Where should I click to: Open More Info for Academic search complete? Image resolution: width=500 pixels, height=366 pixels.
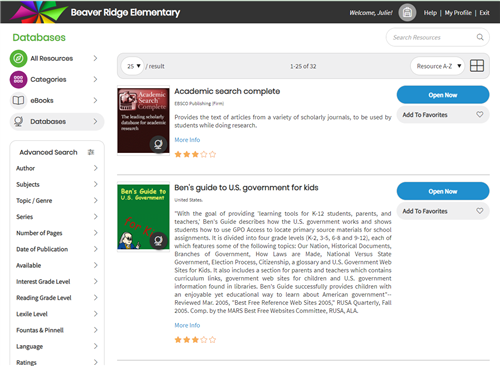coord(187,140)
